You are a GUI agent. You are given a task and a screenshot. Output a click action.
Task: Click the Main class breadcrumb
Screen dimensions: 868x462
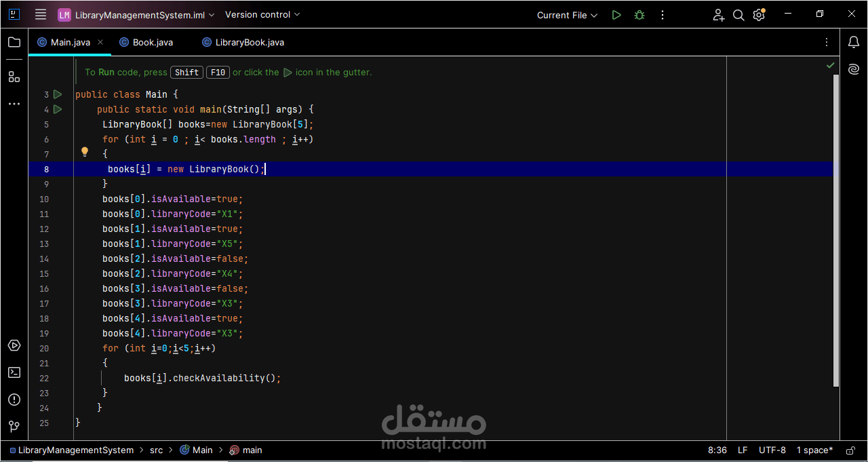pos(196,450)
